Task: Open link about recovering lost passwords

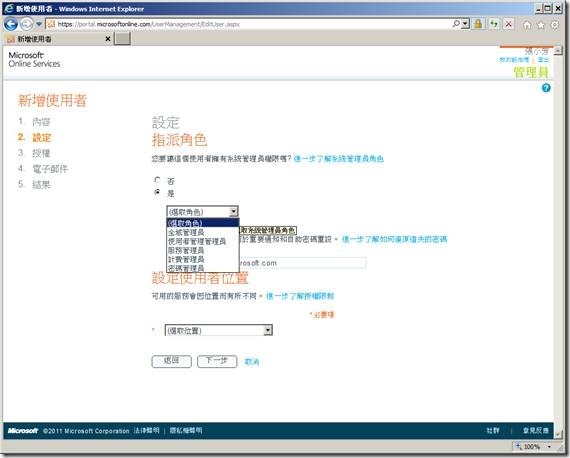Action: [x=394, y=239]
